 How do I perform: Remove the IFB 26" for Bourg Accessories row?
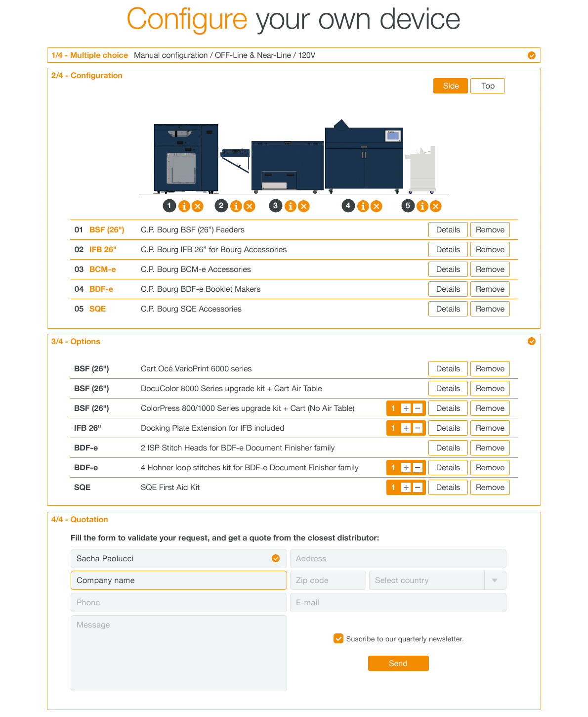click(x=490, y=250)
